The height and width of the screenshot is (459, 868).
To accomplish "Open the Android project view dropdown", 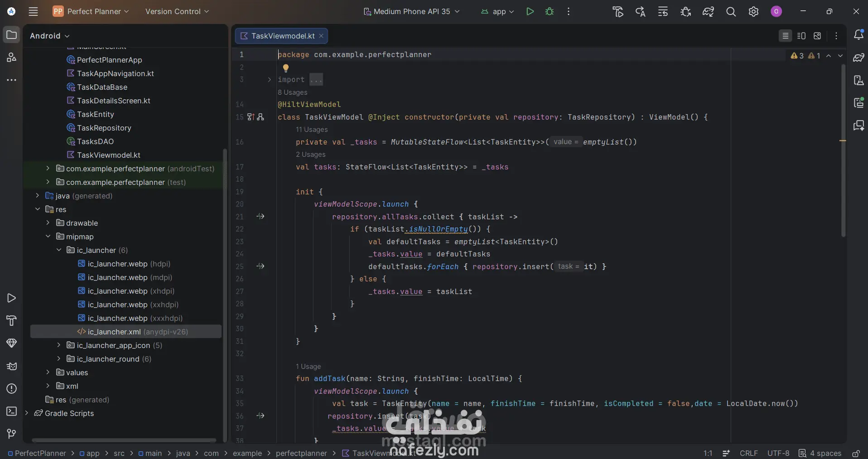I will 49,36.
